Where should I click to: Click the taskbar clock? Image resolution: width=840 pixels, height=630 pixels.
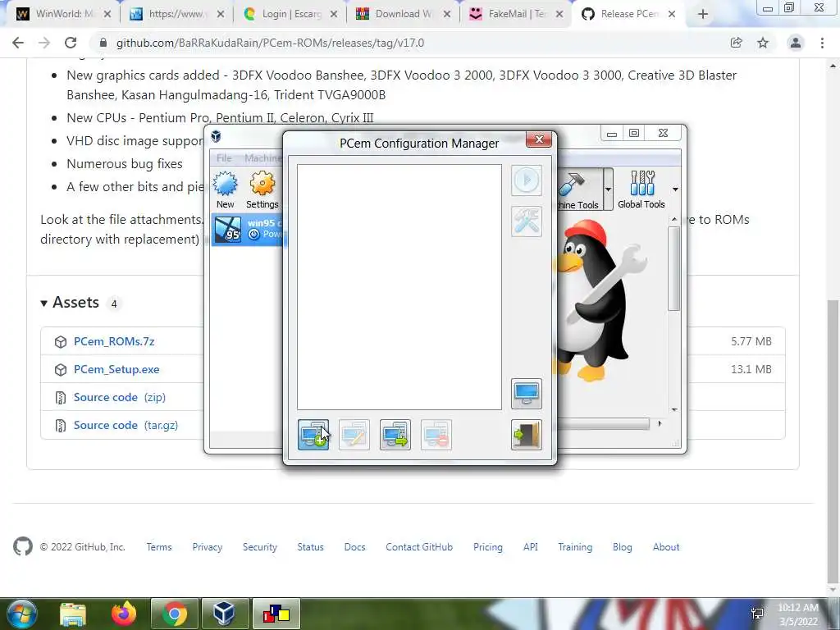pyautogui.click(x=798, y=614)
